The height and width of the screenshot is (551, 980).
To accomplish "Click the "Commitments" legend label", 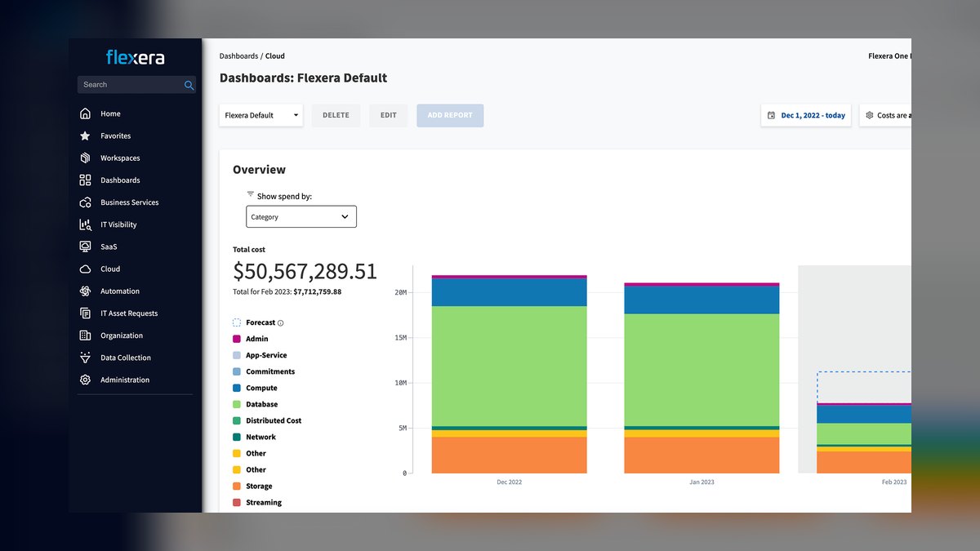I will [270, 371].
